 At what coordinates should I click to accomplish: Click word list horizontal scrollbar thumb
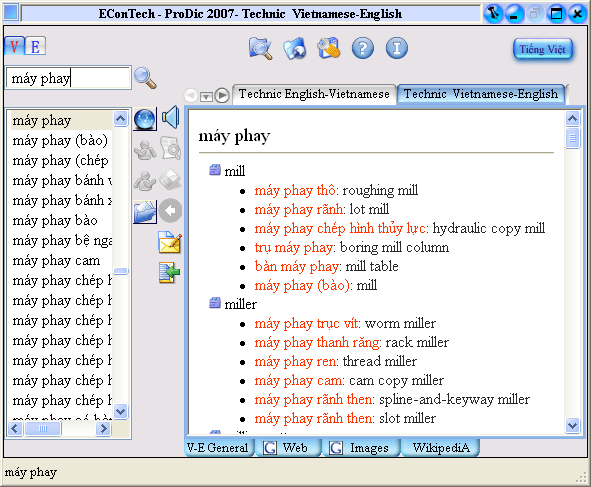click(x=43, y=429)
